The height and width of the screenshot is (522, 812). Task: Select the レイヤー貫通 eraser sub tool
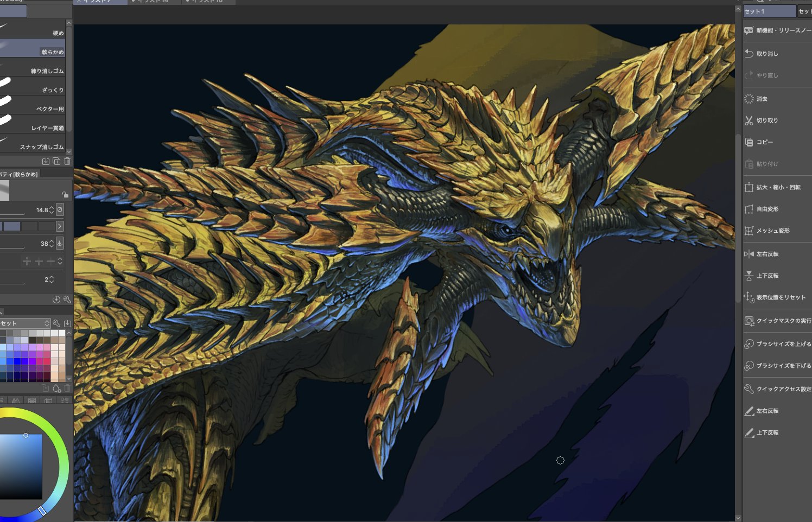click(33, 124)
